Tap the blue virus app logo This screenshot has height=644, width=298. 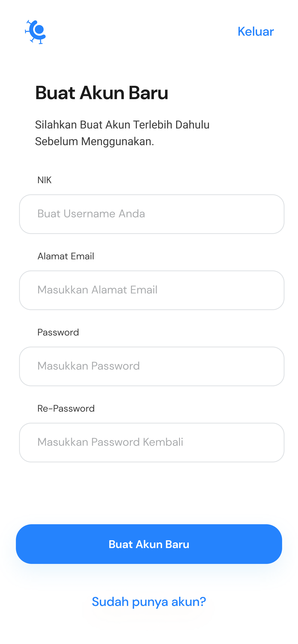35,32
